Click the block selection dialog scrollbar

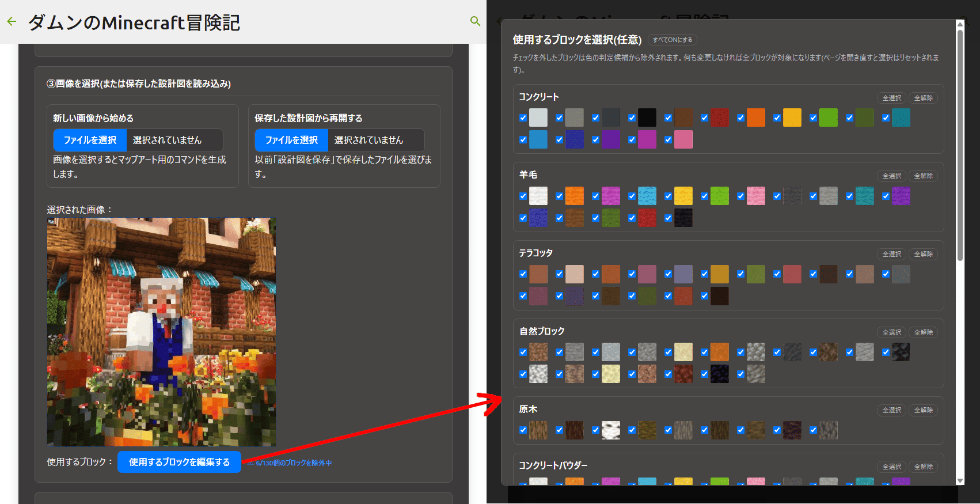(960, 144)
